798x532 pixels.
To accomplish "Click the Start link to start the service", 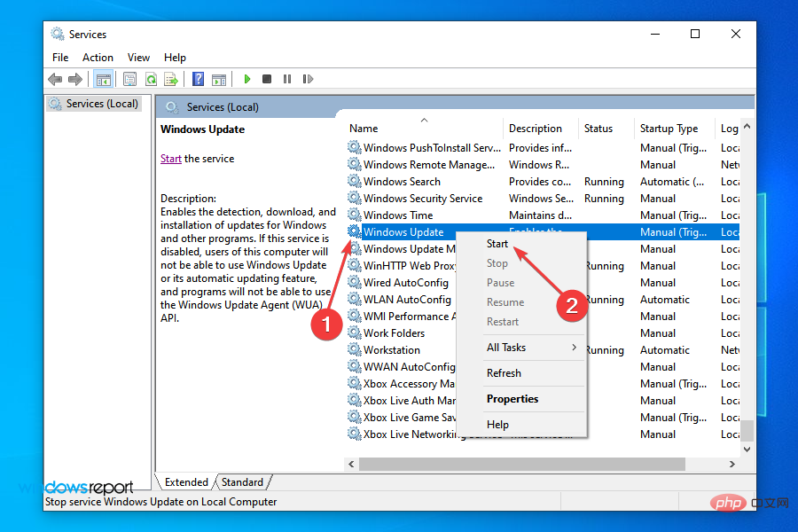I will 170,158.
